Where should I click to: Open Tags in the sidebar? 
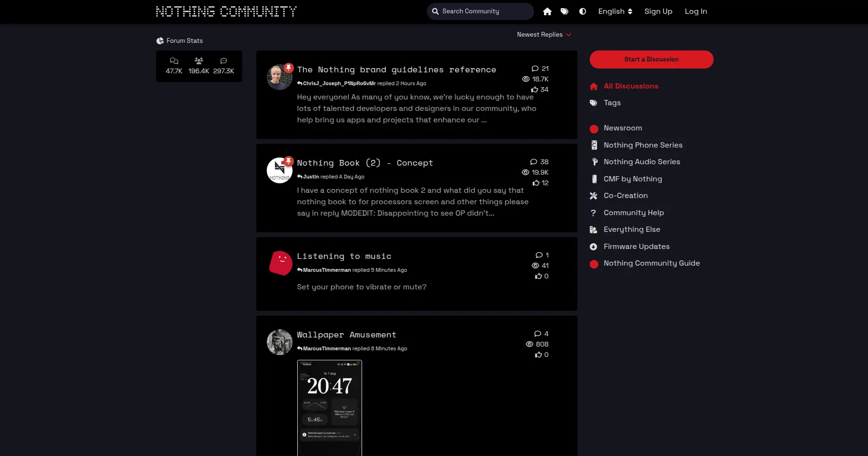(x=612, y=103)
